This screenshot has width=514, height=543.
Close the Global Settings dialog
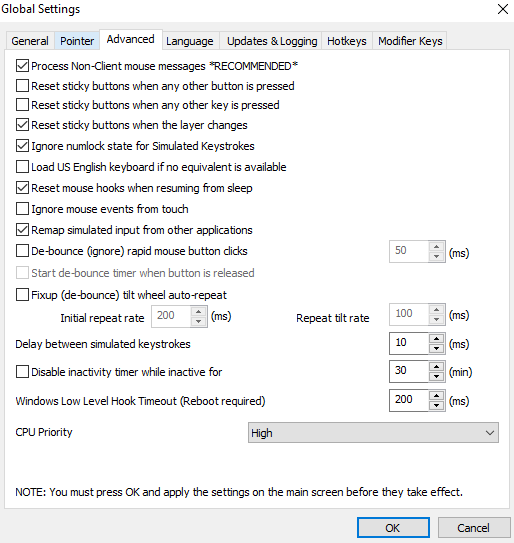(x=503, y=9)
